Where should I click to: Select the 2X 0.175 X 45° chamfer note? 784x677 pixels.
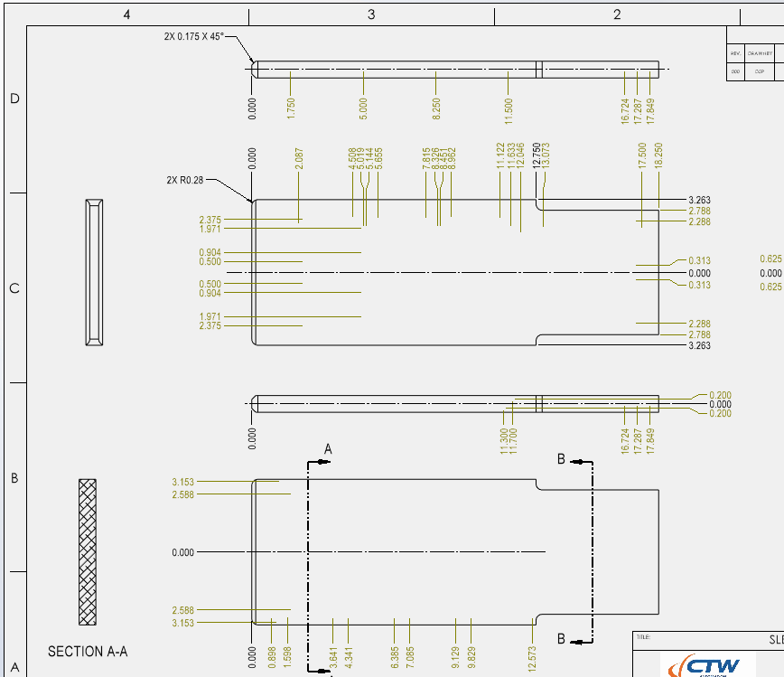[x=193, y=36]
